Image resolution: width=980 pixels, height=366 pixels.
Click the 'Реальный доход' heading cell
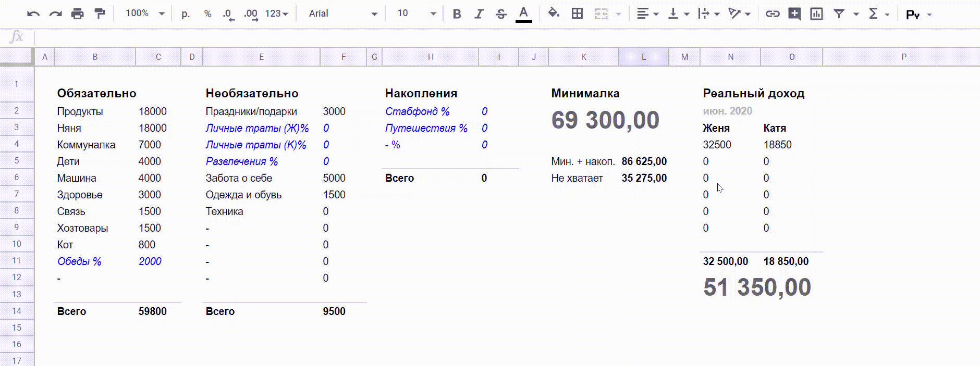click(754, 93)
